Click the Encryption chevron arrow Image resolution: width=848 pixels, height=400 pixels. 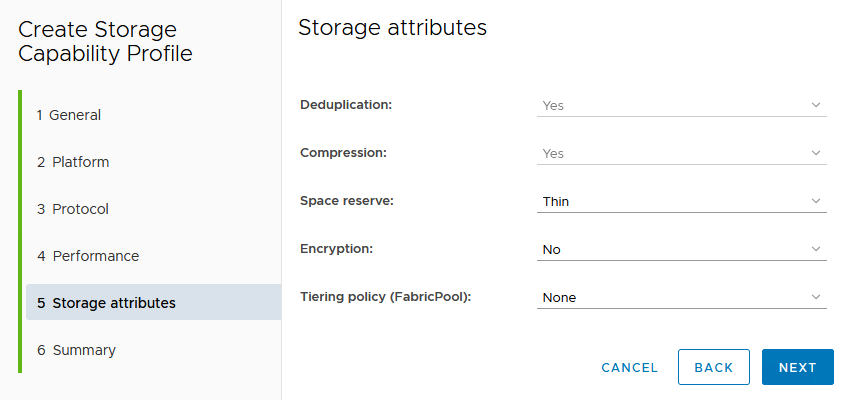click(x=815, y=249)
